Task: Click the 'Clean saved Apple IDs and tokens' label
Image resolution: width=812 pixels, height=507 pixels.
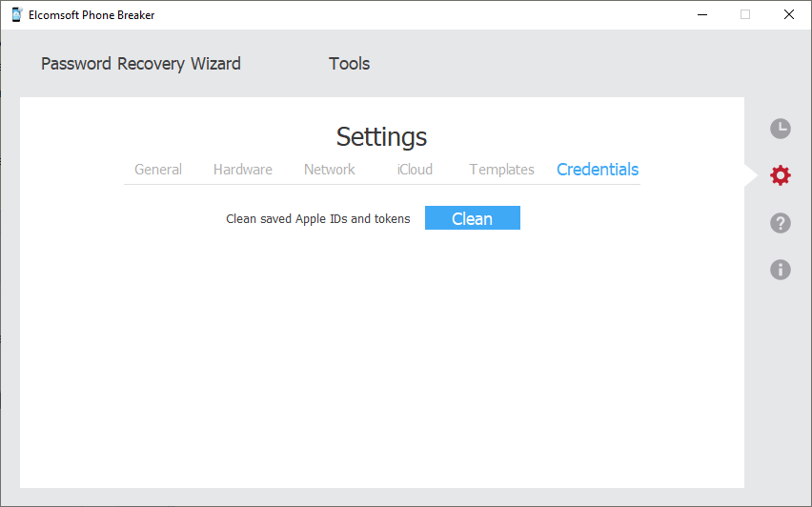Action: (317, 219)
